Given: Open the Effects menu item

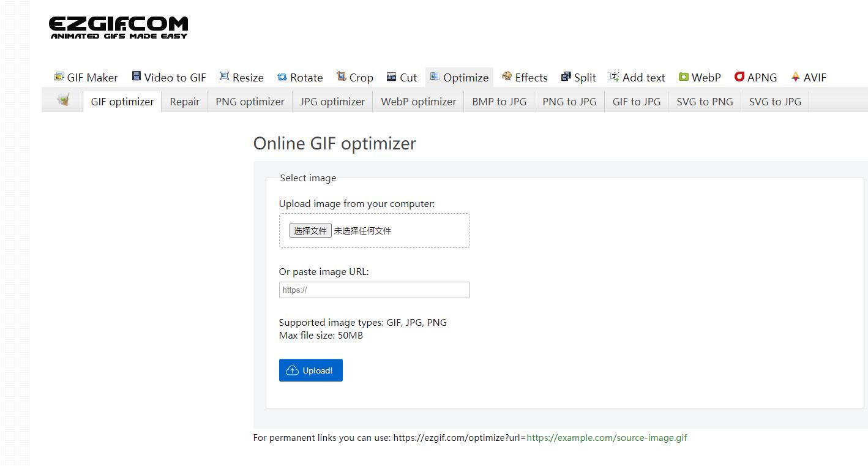Looking at the screenshot, I should click(x=525, y=77).
